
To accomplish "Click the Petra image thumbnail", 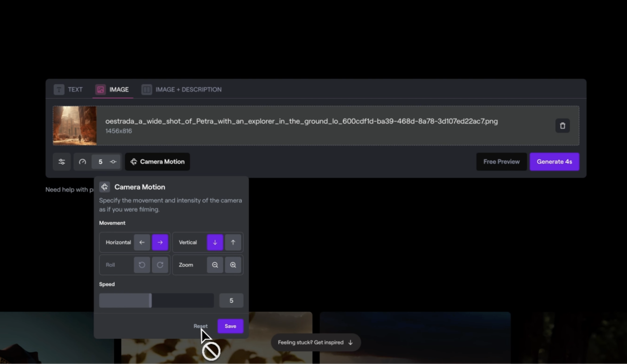I will point(75,125).
